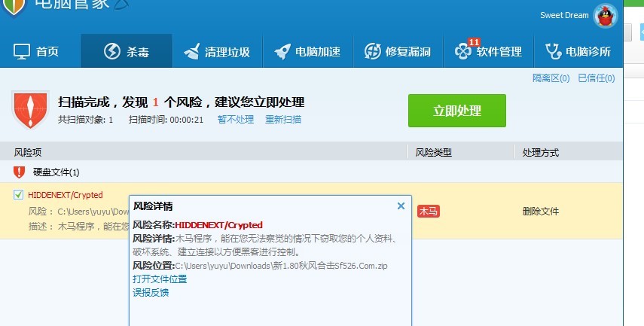Open the 已信任(0) trusted list link

(x=597, y=78)
